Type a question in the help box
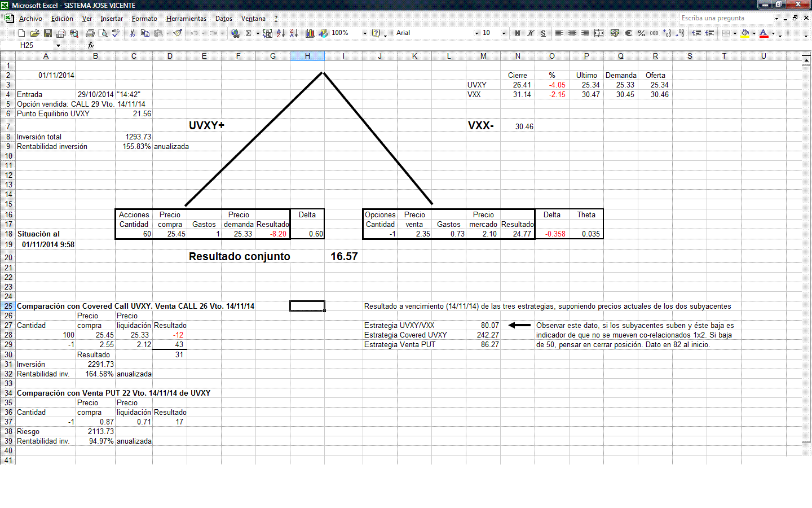Viewport: 812px width, 508px height. pos(726,19)
